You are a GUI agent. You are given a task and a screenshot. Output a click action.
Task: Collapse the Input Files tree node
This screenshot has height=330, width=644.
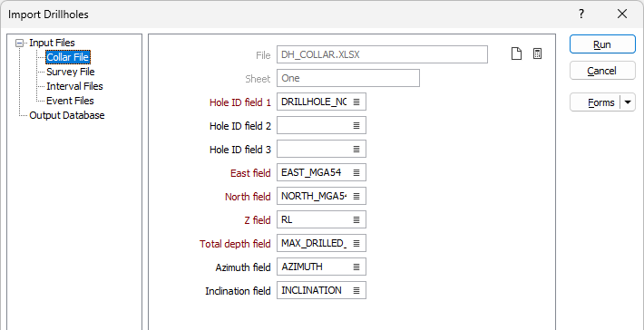19,43
